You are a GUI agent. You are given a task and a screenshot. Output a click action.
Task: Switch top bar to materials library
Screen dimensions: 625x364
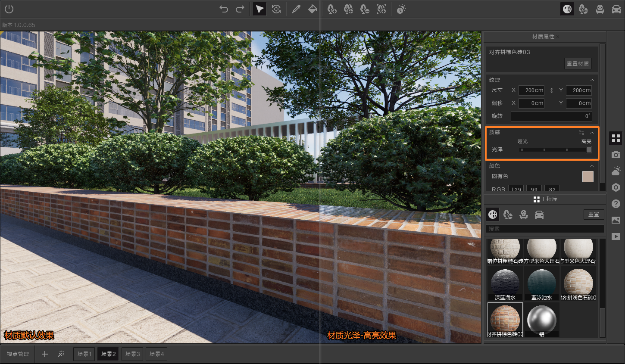click(567, 9)
